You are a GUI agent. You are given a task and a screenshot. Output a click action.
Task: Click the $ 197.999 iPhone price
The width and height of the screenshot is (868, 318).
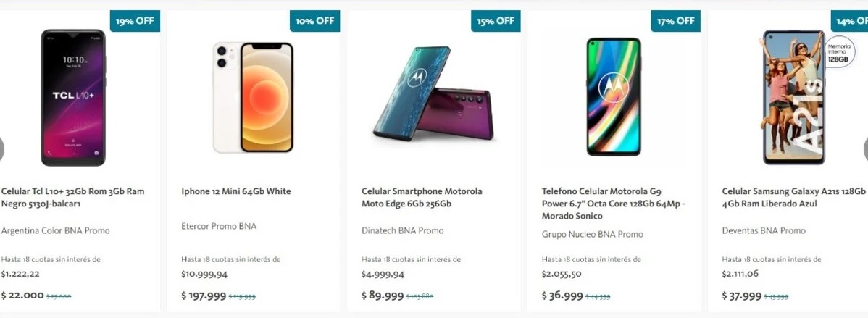[204, 296]
